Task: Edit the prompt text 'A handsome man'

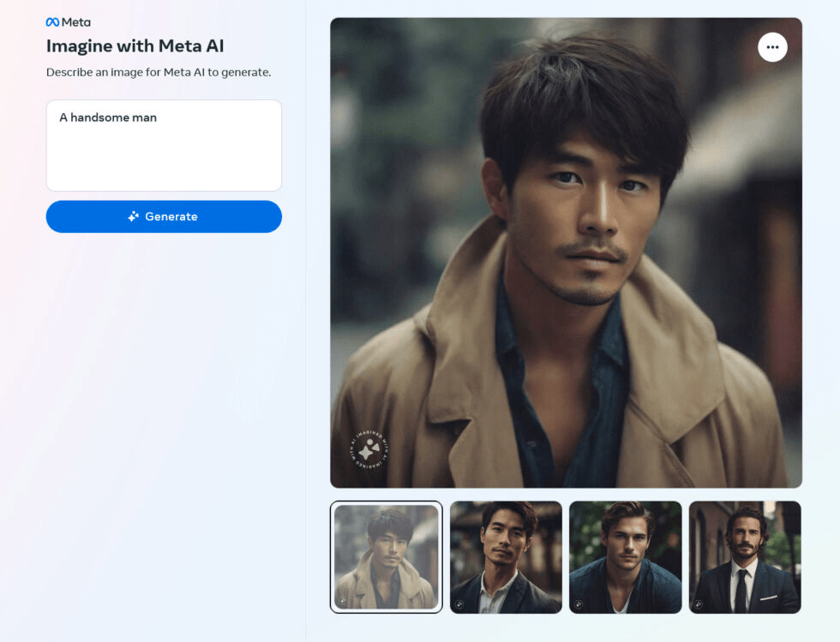Action: pos(107,117)
